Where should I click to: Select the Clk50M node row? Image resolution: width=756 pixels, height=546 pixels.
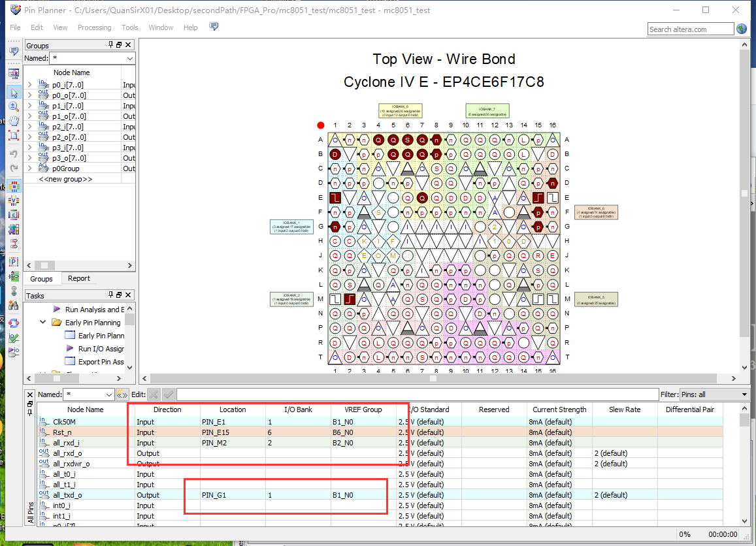point(380,422)
